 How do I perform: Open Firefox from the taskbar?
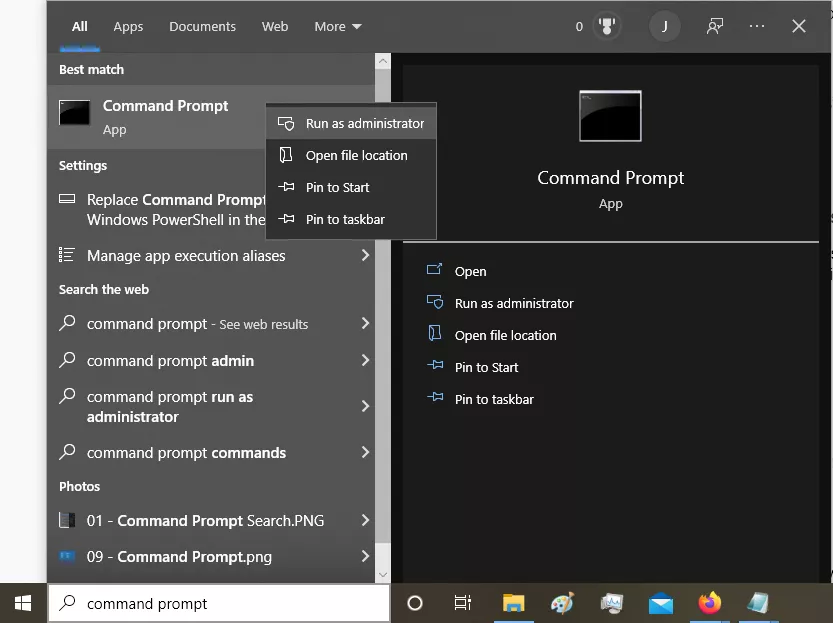click(710, 603)
